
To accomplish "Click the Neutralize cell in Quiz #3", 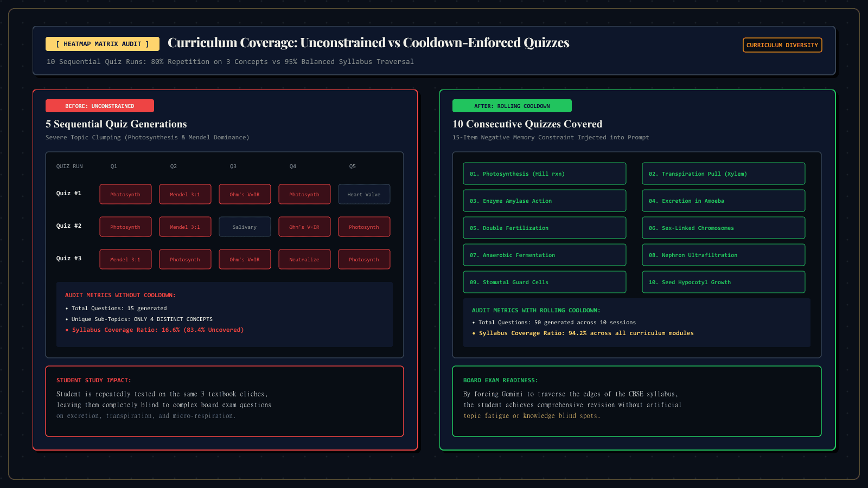I will tap(304, 259).
